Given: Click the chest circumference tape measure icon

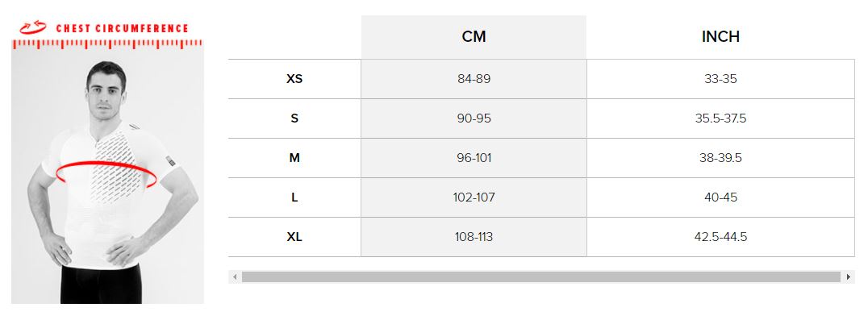Looking at the screenshot, I should pyautogui.click(x=33, y=27).
